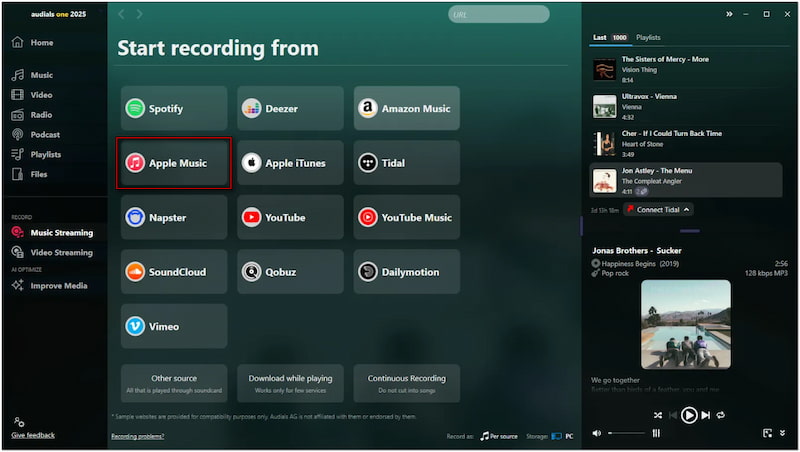Switch to the Playlists tab
This screenshot has height=452, width=800.
648,37
